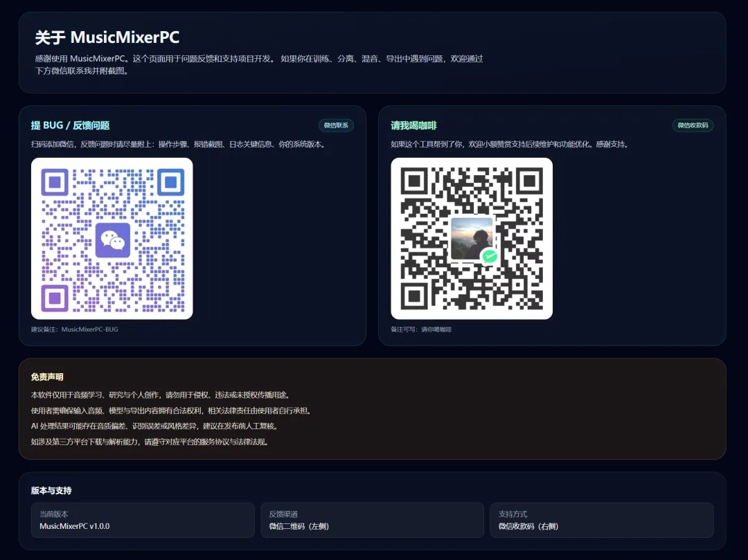Click the 备注可写: 请你喝咖啡 caption
This screenshot has width=748, height=560.
click(x=421, y=329)
